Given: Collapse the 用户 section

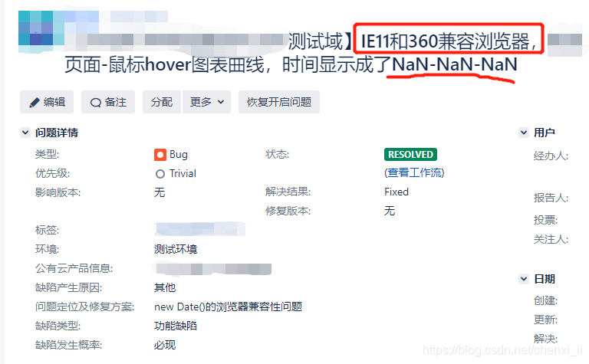Looking at the screenshot, I should coord(524,133).
